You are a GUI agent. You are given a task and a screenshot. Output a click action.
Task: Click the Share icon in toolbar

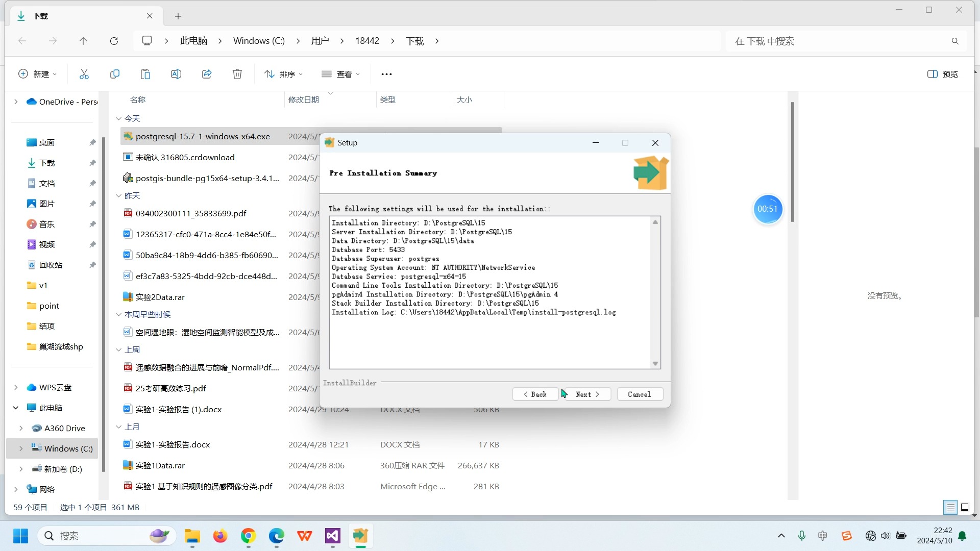[207, 74]
